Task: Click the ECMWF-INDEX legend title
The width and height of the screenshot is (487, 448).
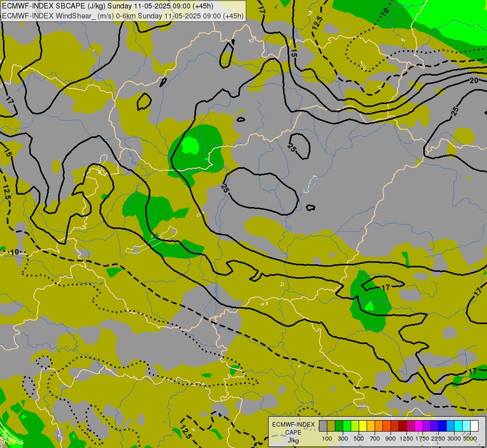Action: 293,425
